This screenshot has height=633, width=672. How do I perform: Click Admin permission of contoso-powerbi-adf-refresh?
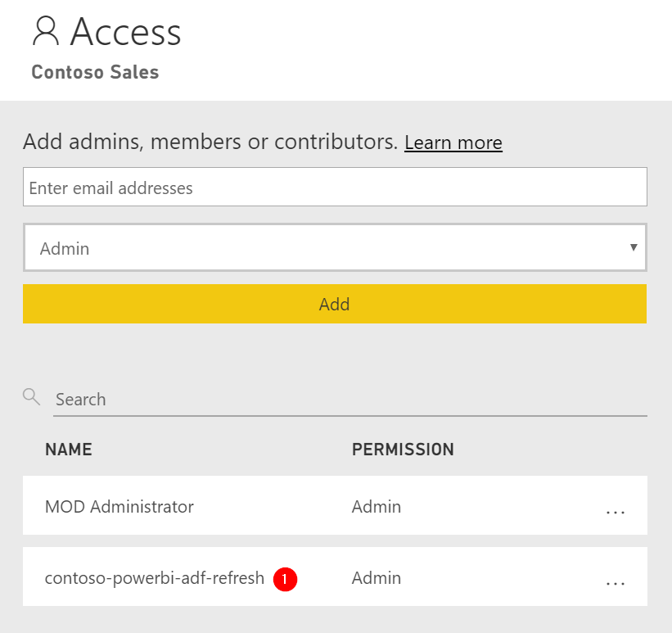tap(377, 578)
